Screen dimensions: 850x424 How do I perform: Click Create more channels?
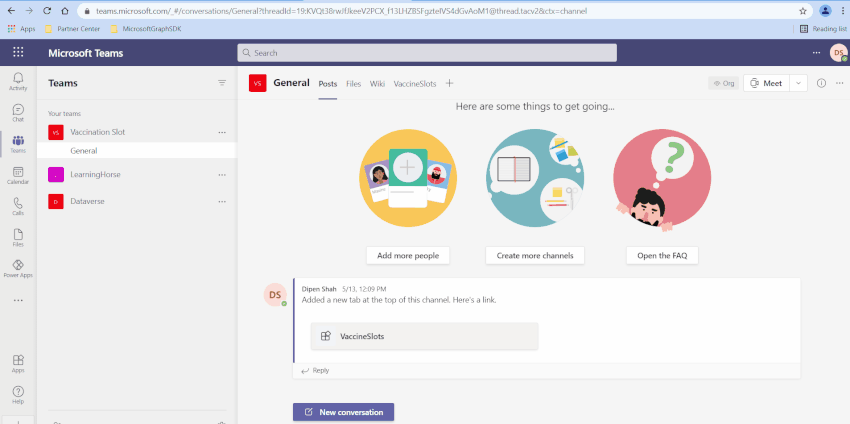535,255
